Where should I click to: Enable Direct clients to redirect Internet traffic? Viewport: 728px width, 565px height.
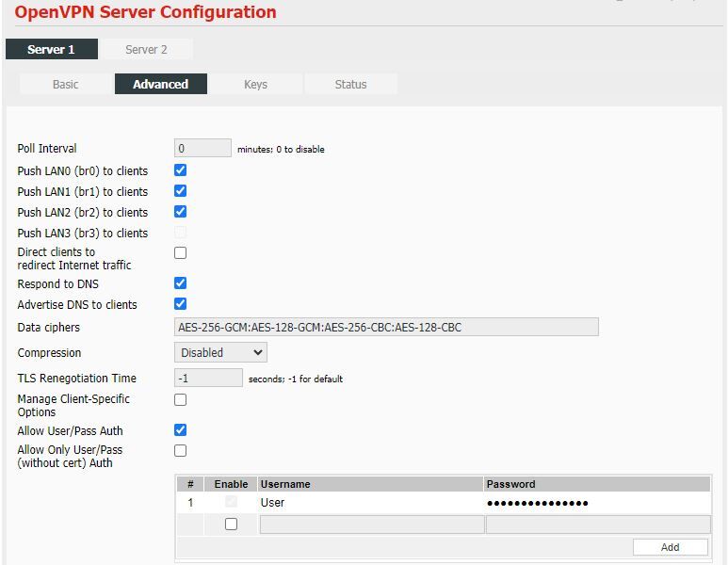point(180,253)
